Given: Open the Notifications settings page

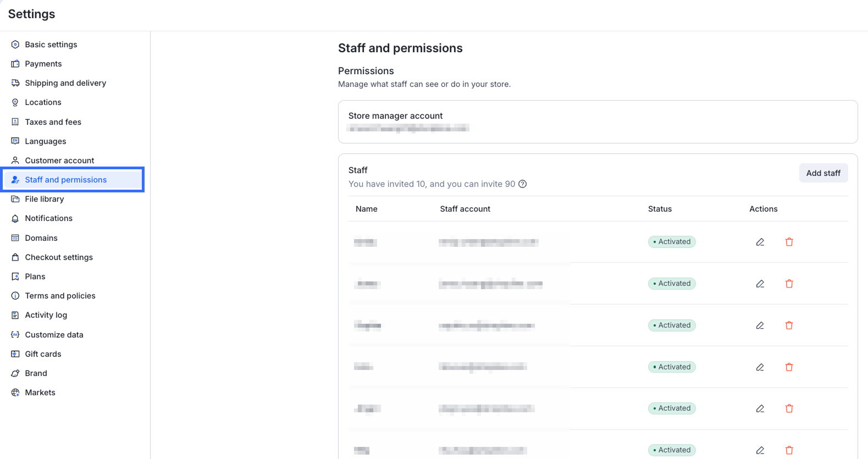Looking at the screenshot, I should tap(48, 218).
